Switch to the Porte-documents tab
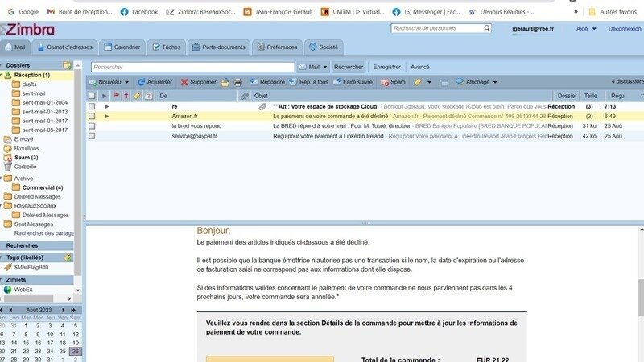Image resolution: width=644 pixels, height=362 pixels. [218, 47]
